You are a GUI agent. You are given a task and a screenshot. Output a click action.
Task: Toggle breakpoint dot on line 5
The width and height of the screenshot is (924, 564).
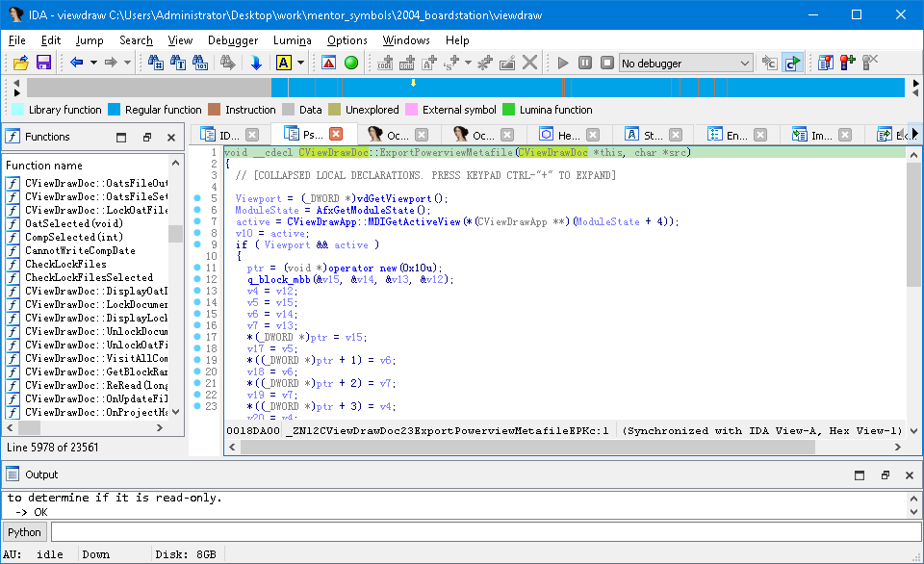pyautogui.click(x=196, y=198)
